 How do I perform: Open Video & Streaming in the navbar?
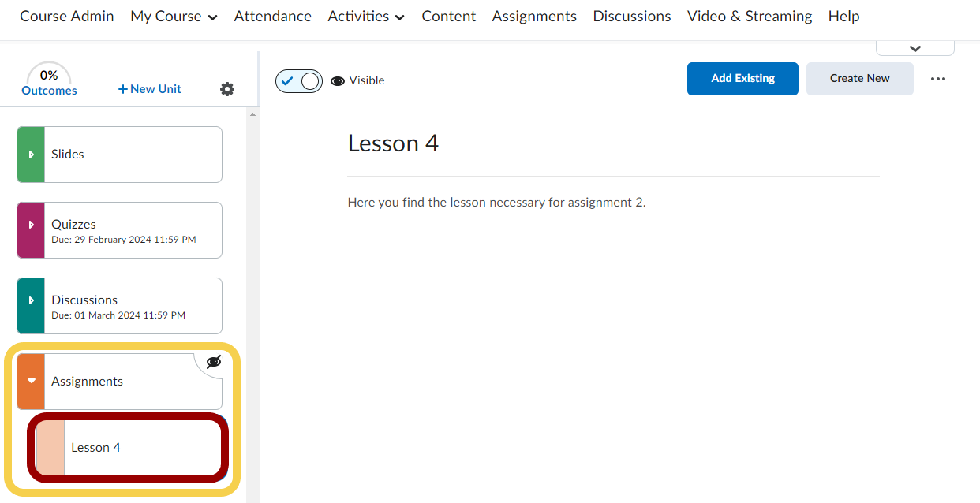point(749,17)
